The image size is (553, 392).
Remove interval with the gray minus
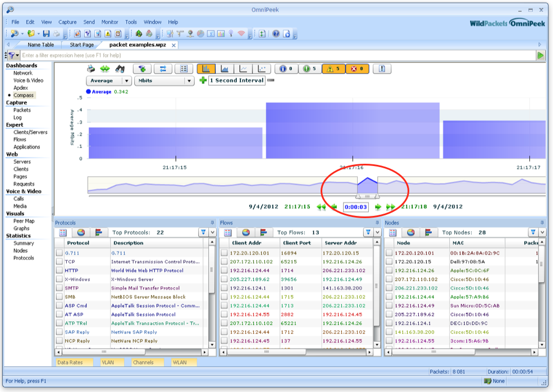pos(271,80)
